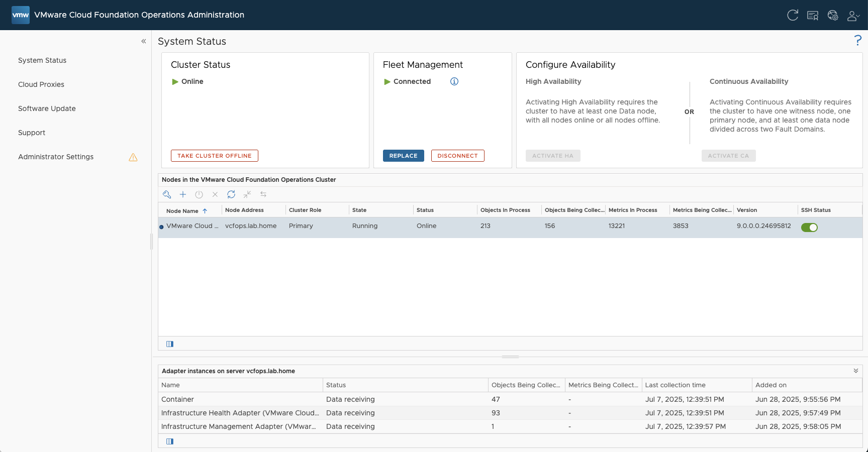Open column chooser under adapter instances table
Screen dimensions: 868x452
(x=170, y=441)
